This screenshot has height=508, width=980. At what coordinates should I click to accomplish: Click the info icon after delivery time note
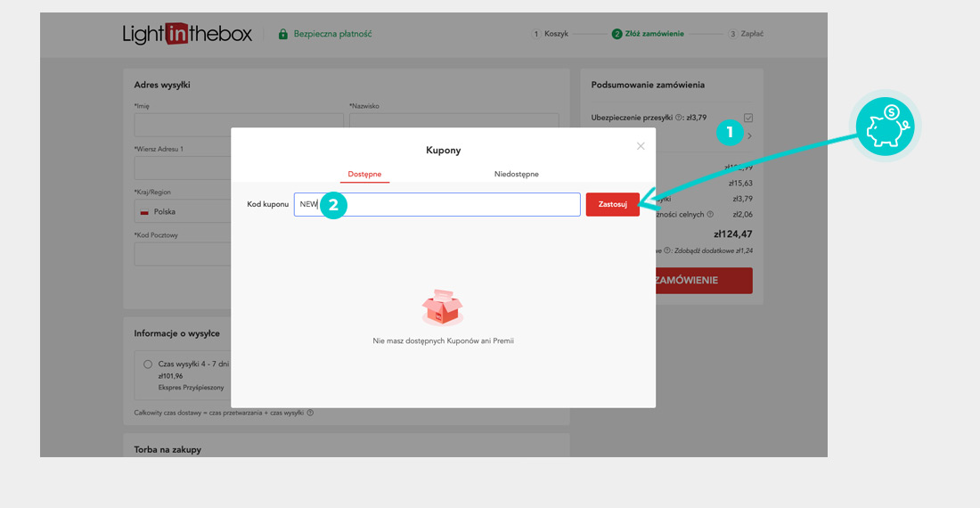coord(310,413)
